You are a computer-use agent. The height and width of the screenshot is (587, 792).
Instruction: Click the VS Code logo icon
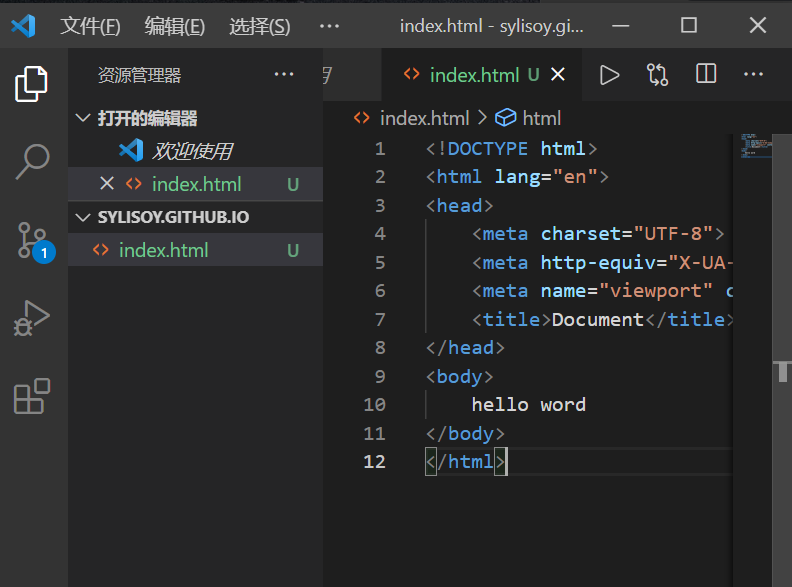point(23,26)
